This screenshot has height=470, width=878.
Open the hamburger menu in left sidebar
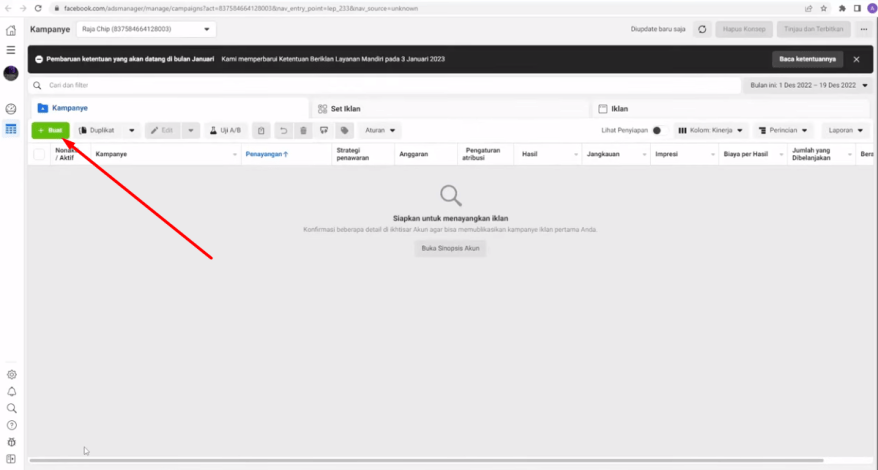pyautogui.click(x=11, y=50)
